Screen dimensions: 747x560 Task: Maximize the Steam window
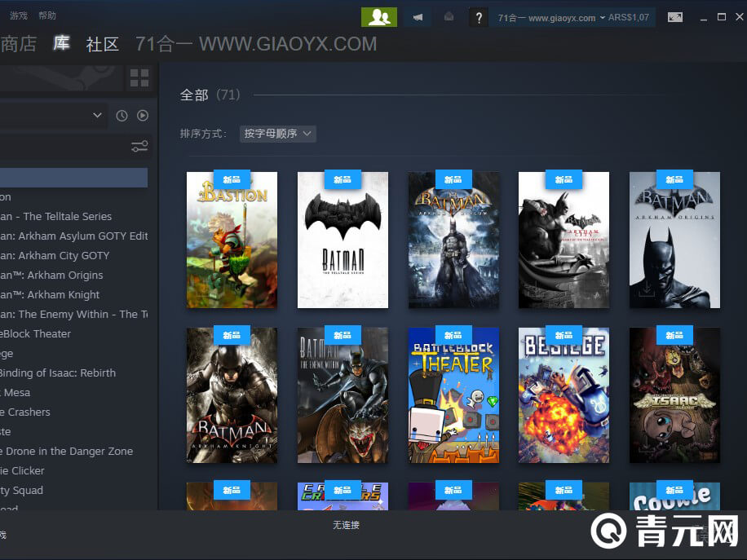point(722,16)
